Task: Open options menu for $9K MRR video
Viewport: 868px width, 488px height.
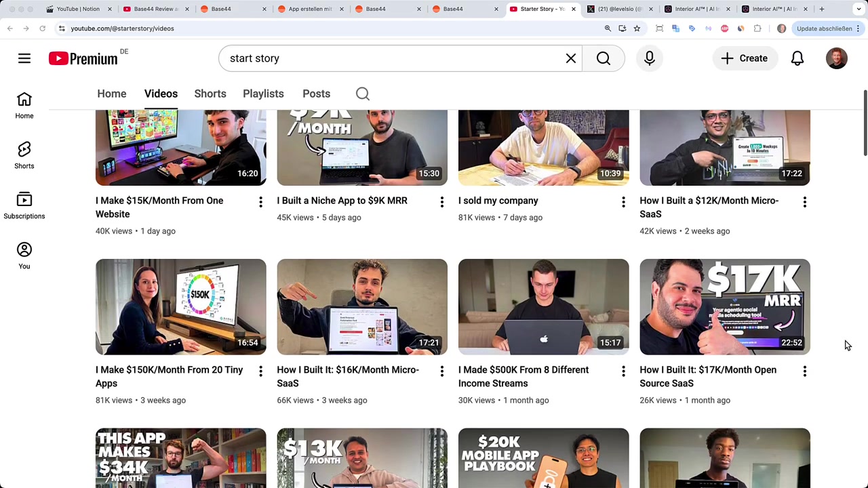Action: [442, 202]
